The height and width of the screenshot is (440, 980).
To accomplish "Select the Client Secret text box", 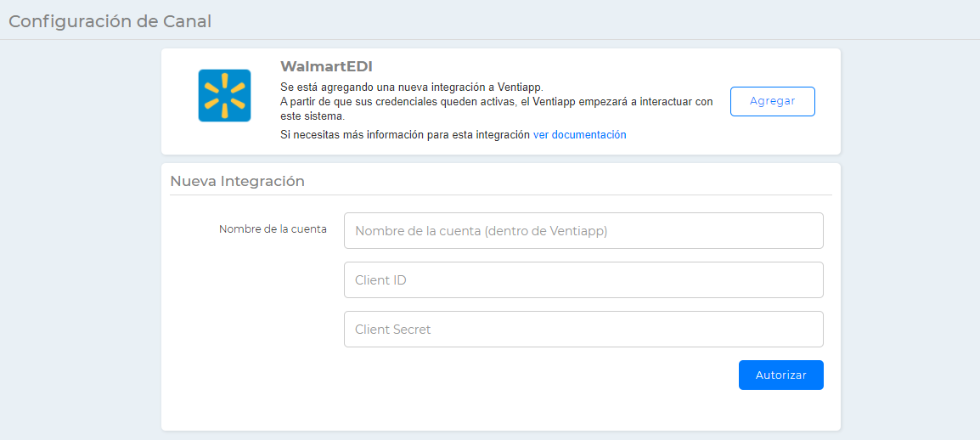I will click(x=583, y=330).
